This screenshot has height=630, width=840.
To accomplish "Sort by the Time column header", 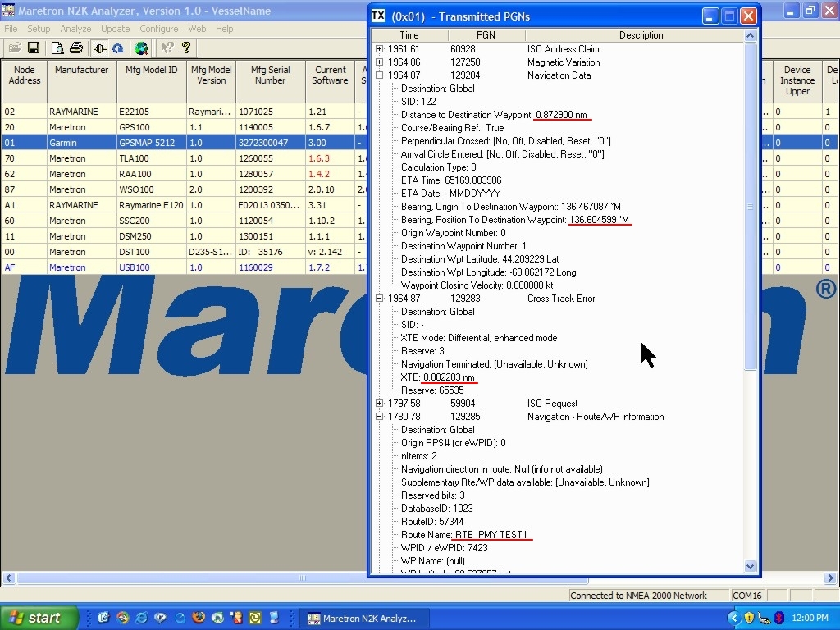I will 409,35.
